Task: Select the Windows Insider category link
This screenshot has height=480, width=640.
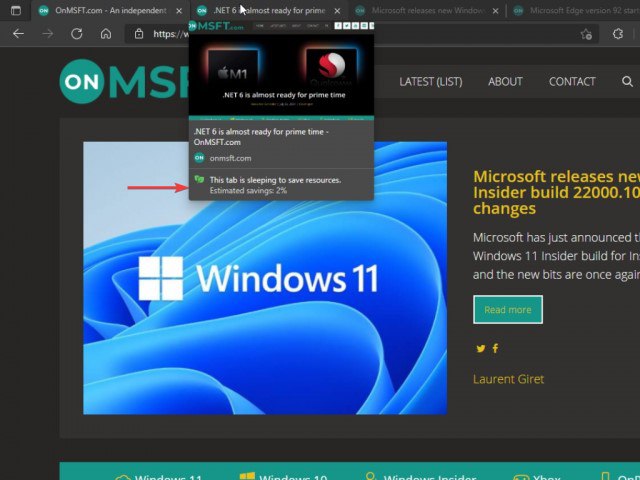Action: tap(421, 476)
